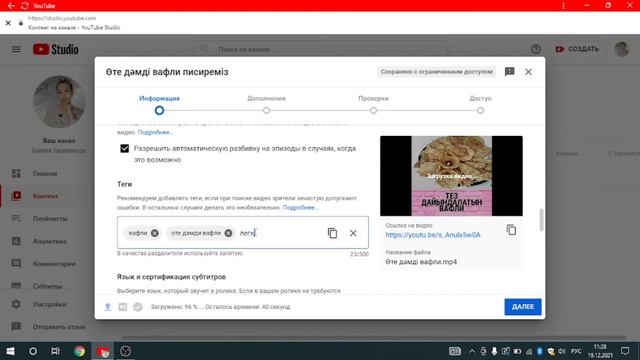This screenshot has width=640, height=360.
Task: Open Главная in sidebar
Action: pyautogui.click(x=45, y=173)
